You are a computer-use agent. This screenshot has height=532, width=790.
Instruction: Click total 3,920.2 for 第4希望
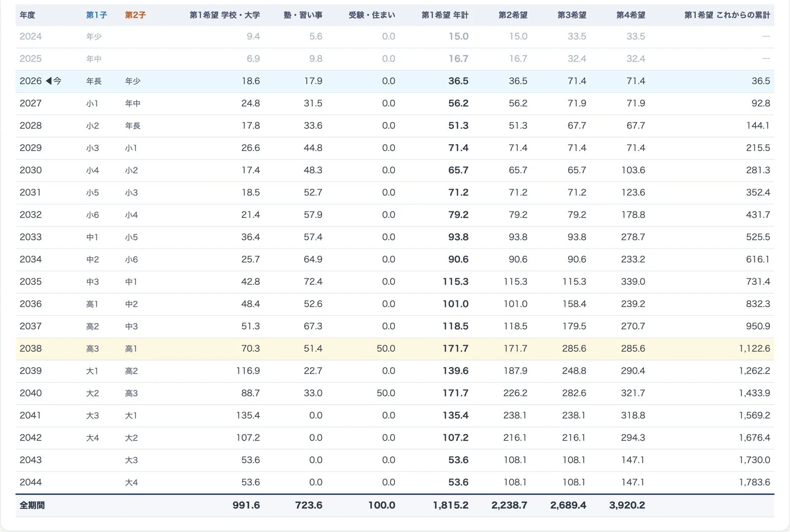coord(627,505)
